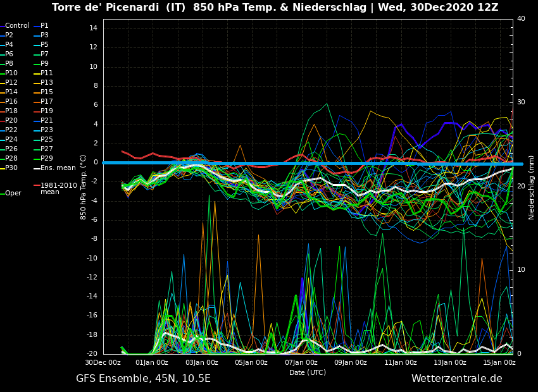Choose the 'P16' legend label
This screenshot has height=392, width=538.
coord(11,101)
